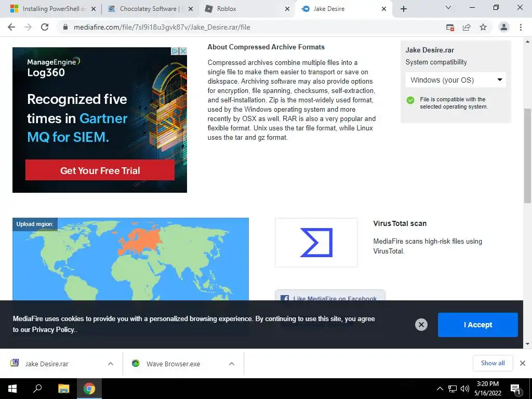
Task: Close the Roblox tab
Action: click(287, 9)
